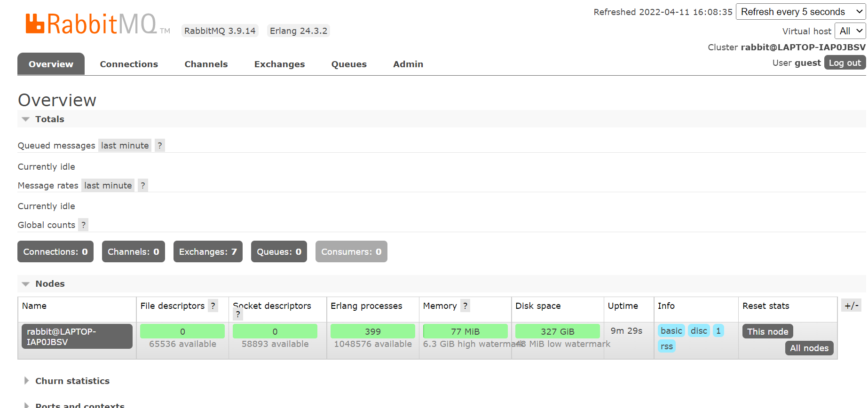
Task: Switch to the Connections tab
Action: pyautogui.click(x=129, y=64)
